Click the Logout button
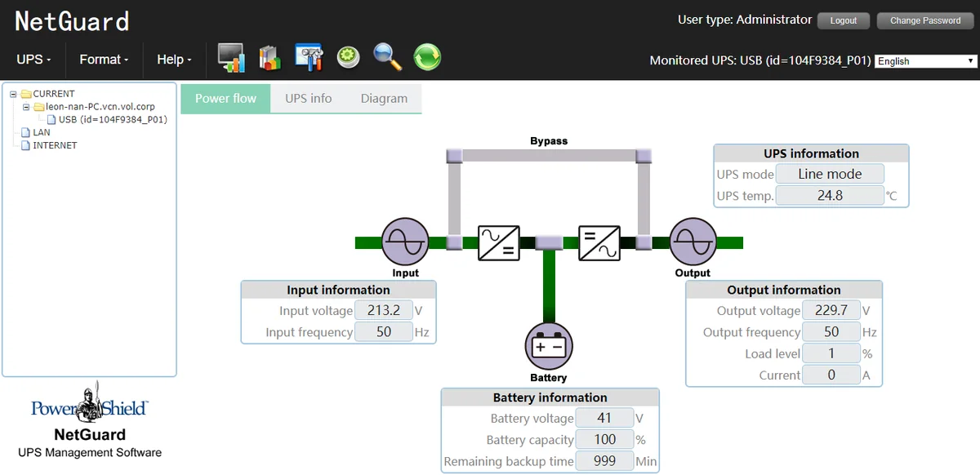 coord(844,20)
